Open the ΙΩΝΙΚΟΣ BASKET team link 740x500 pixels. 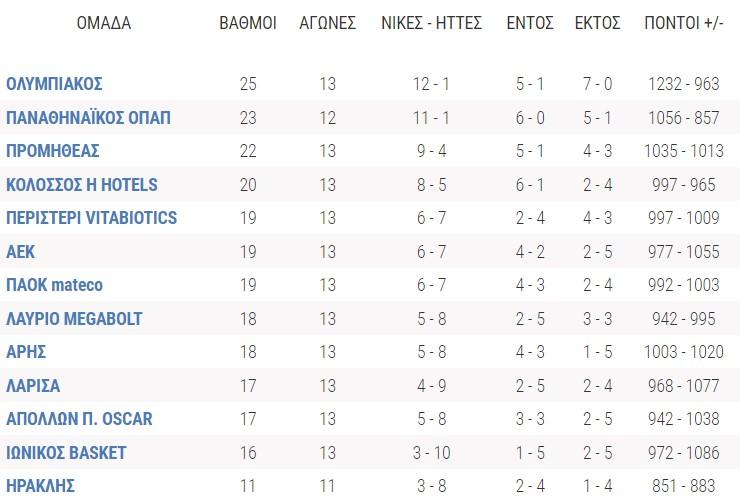click(67, 453)
